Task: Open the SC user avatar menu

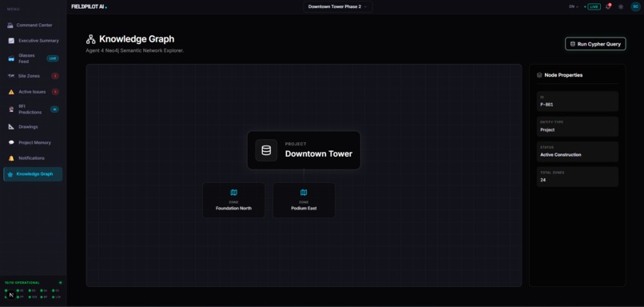Action: click(x=635, y=6)
